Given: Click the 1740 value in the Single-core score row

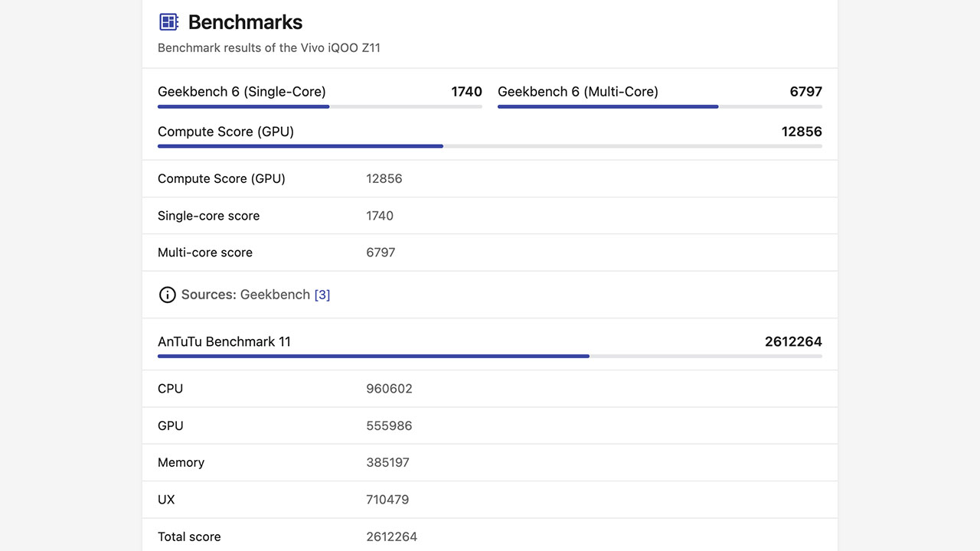Looking at the screenshot, I should [380, 216].
